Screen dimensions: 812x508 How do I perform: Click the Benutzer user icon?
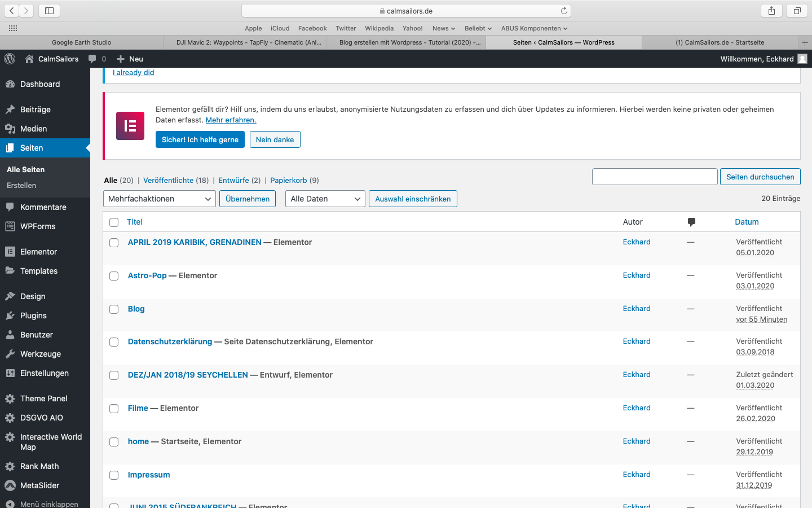point(10,335)
